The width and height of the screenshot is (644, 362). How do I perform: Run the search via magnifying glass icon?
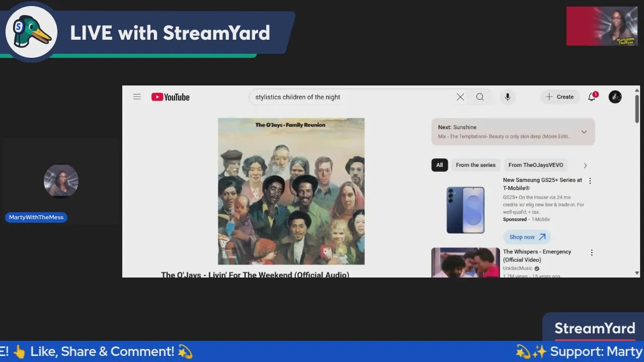(480, 97)
